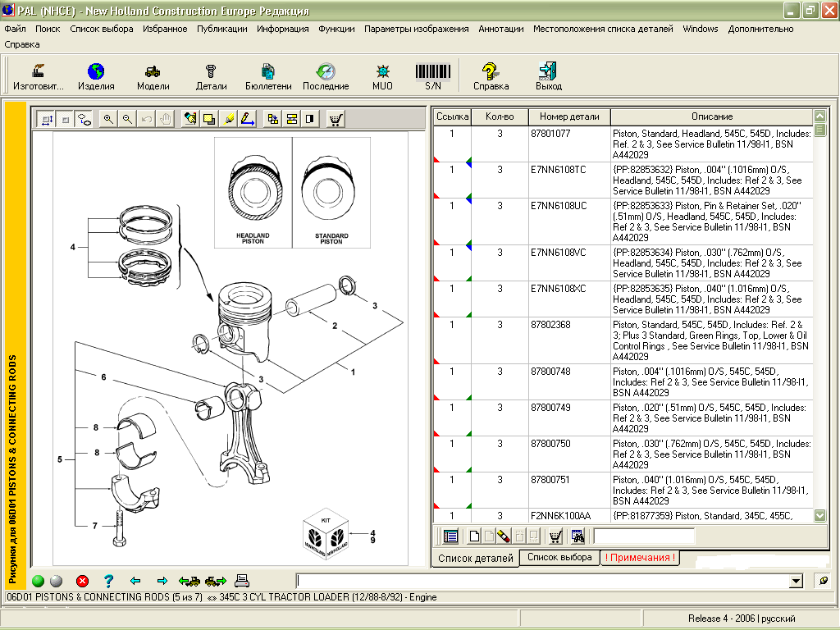The width and height of the screenshot is (840, 630).
Task: Click the printer icon
Action: tap(242, 581)
